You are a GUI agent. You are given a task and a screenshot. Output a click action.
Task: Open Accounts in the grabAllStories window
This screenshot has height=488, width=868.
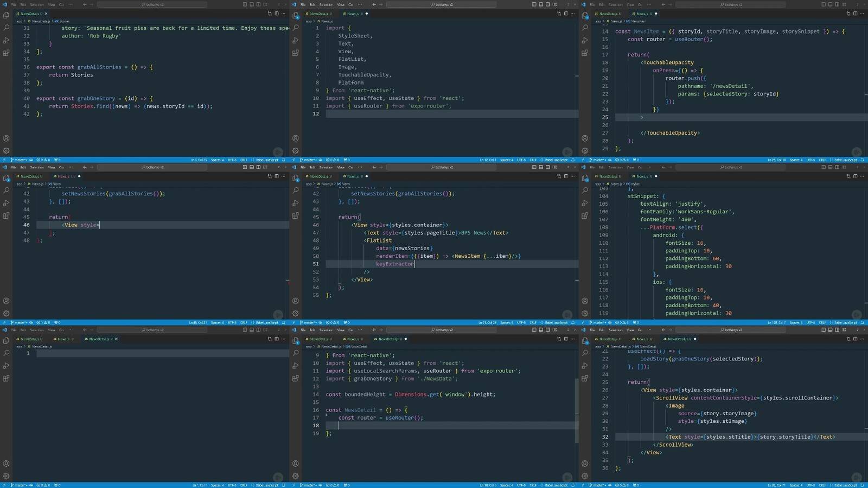(6, 138)
